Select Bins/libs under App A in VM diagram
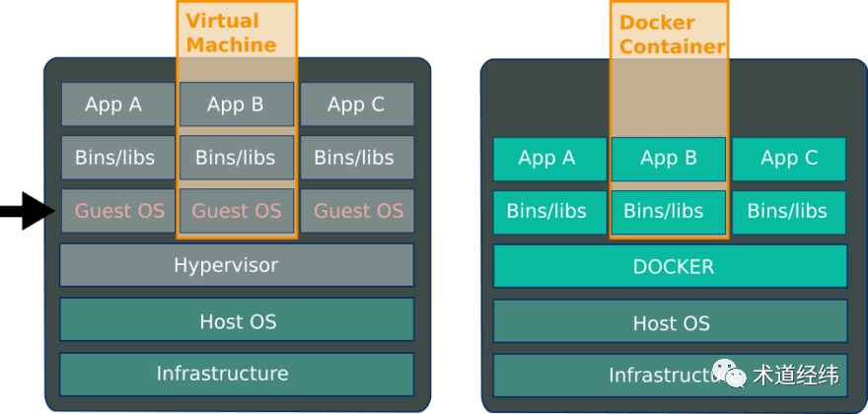 click(x=118, y=158)
